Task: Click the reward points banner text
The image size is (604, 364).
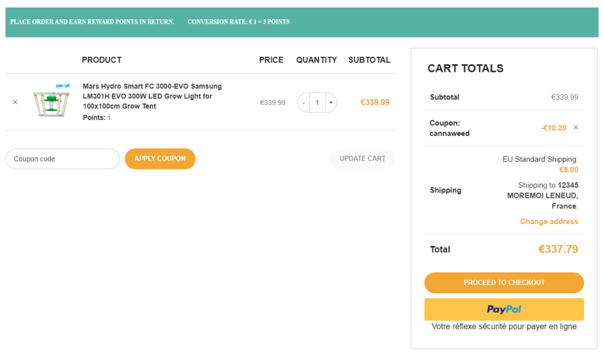Action: coord(92,22)
